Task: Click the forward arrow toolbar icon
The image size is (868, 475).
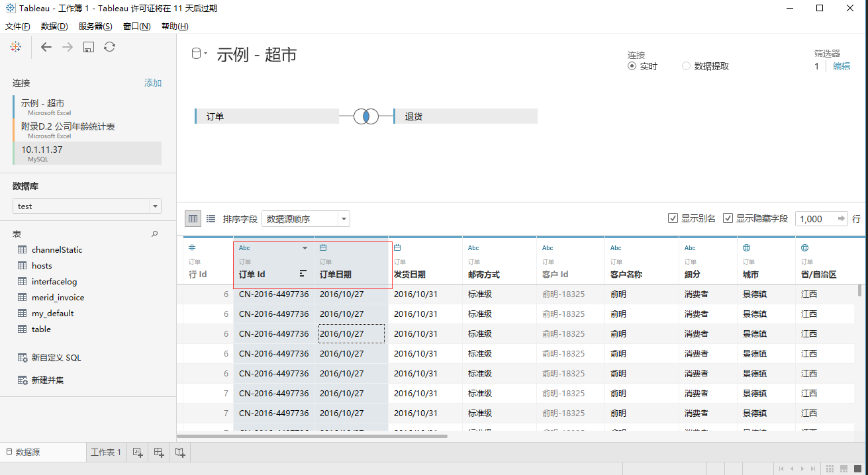Action: pyautogui.click(x=68, y=47)
